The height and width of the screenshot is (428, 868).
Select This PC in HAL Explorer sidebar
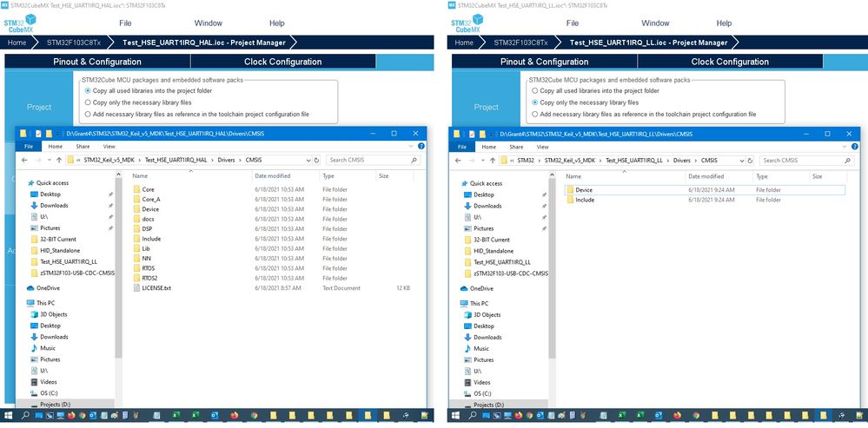(x=41, y=303)
